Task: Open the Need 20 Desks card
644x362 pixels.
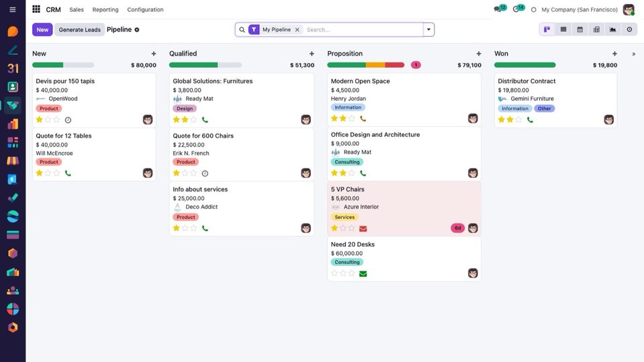Action: (404, 259)
